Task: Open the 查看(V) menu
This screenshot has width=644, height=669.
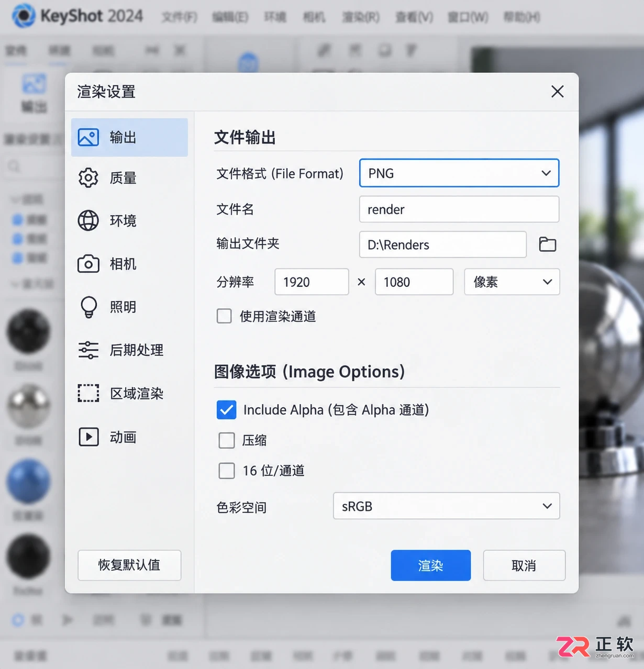Action: pos(414,17)
